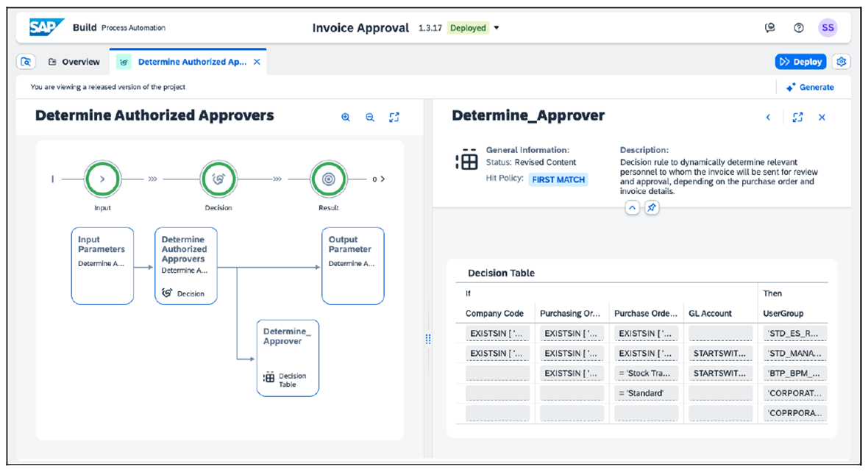Click the project settings gear icon

tap(842, 62)
